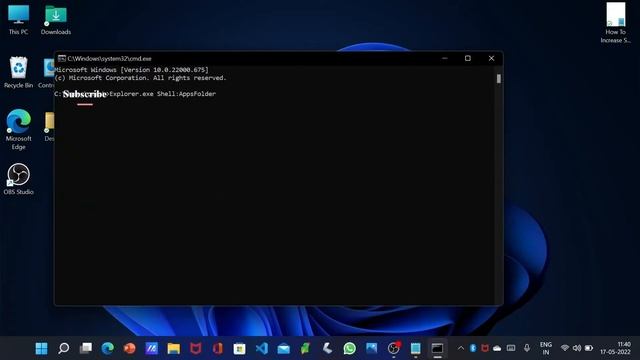Click the cmd.exe window title text

(x=109, y=58)
